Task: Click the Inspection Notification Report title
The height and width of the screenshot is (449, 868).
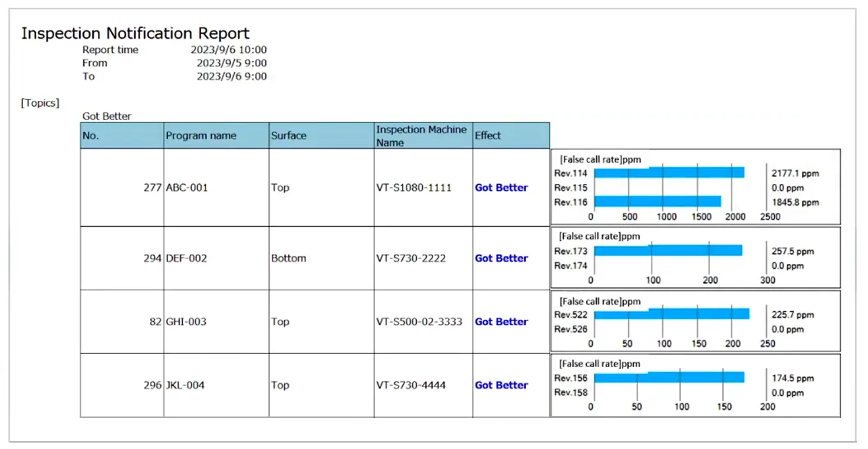Action: click(135, 34)
